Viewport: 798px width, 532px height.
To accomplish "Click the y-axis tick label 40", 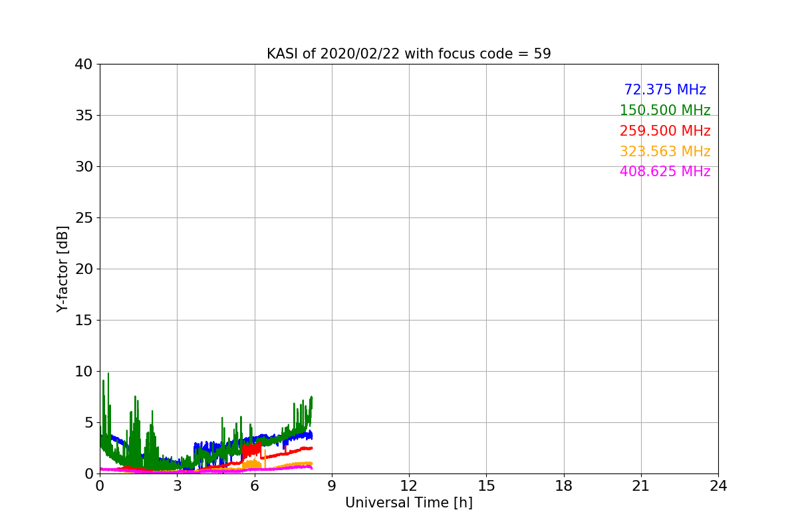I will 84,65.
